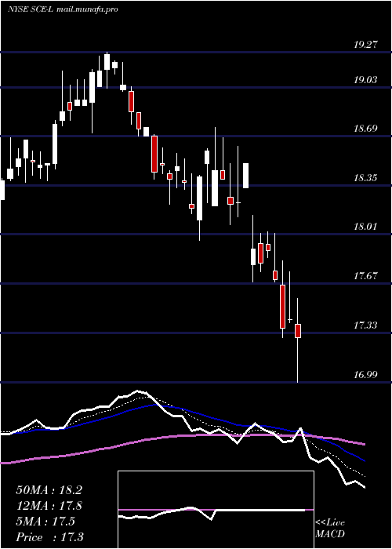Click the last red candlestick near 17.33
The width and height of the screenshot is (392, 549).
point(298,331)
